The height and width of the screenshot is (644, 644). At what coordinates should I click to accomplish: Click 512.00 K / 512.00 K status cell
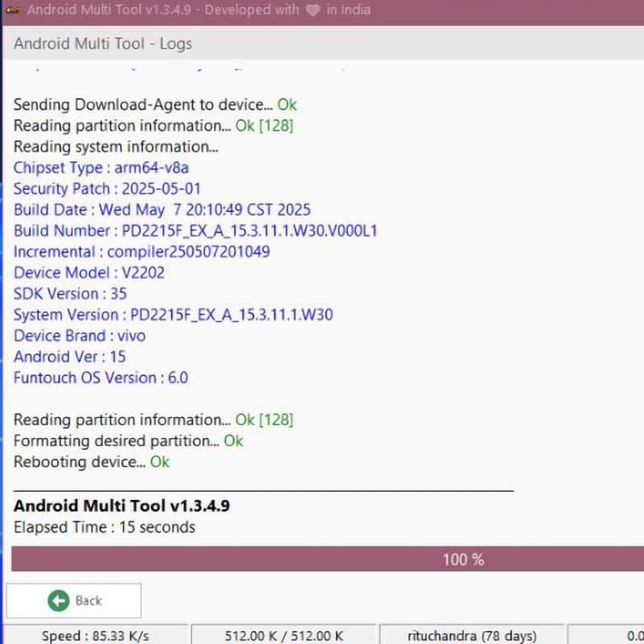[x=284, y=635]
